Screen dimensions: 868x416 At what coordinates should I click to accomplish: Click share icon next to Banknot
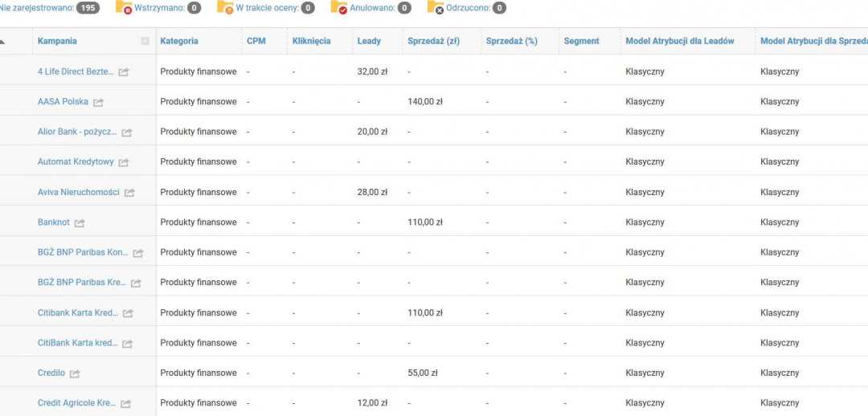(80, 222)
